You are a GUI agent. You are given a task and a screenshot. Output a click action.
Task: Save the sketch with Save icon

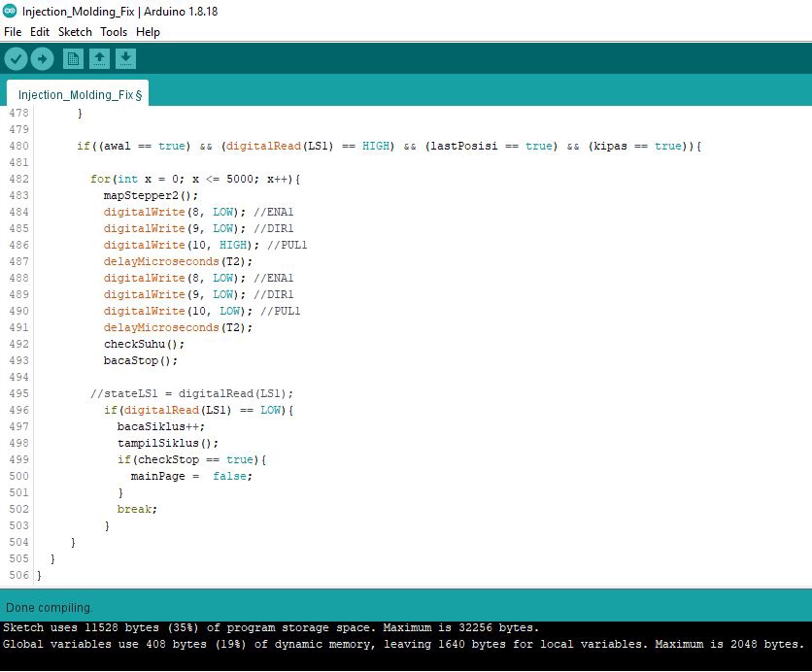125,58
